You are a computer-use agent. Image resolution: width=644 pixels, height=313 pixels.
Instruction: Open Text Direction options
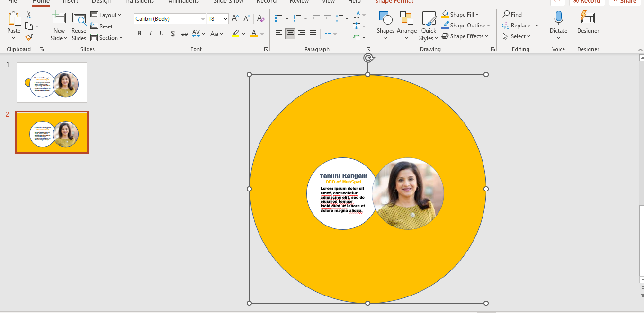(359, 15)
